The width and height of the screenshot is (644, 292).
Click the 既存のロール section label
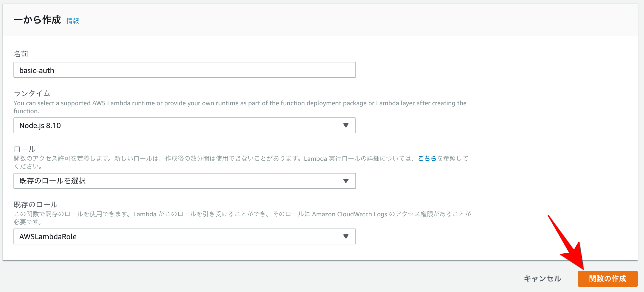click(36, 204)
